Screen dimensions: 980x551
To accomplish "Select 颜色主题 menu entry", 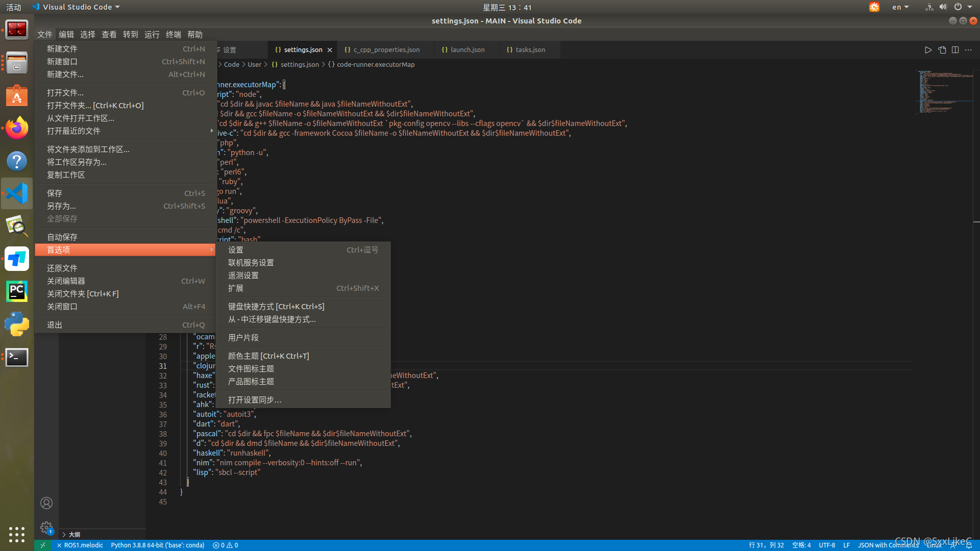I will [303, 356].
